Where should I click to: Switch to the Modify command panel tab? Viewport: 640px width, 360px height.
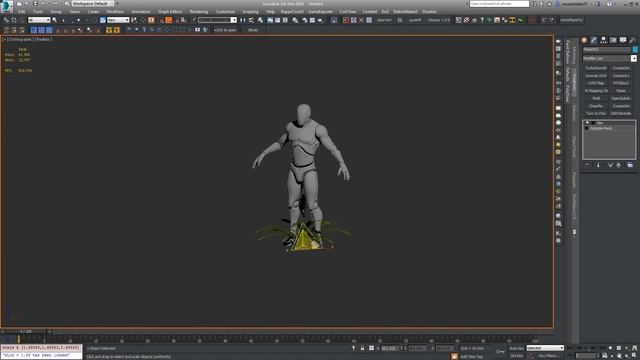[x=593, y=40]
